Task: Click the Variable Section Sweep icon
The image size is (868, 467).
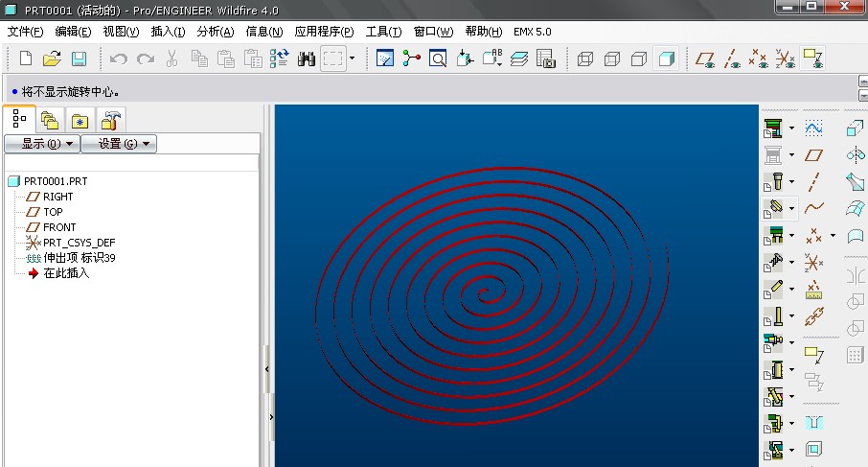Action: 855,181
